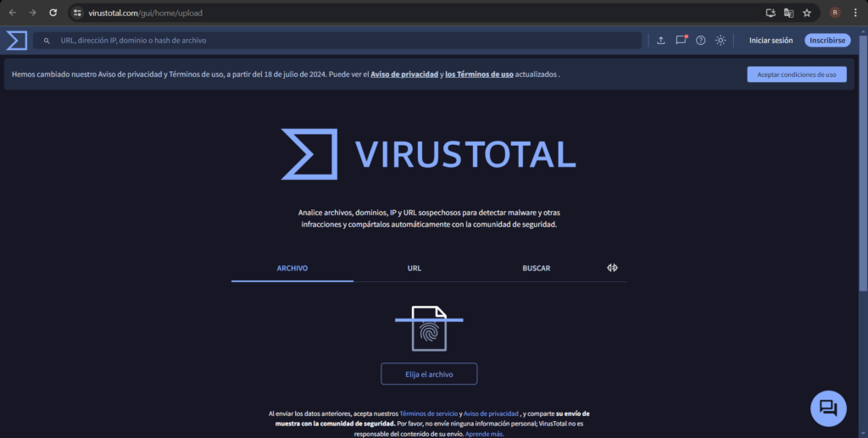Open the Términos de servicio link

tap(428, 413)
